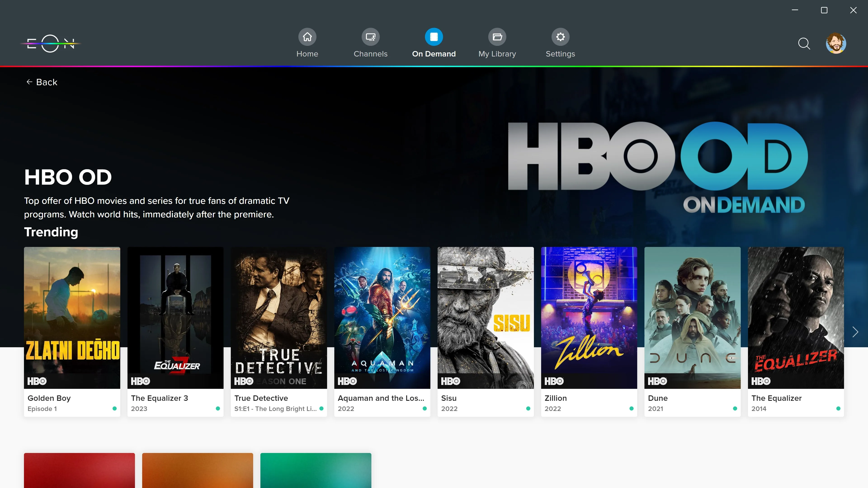Click the 'Trending' section heading

[x=51, y=232]
